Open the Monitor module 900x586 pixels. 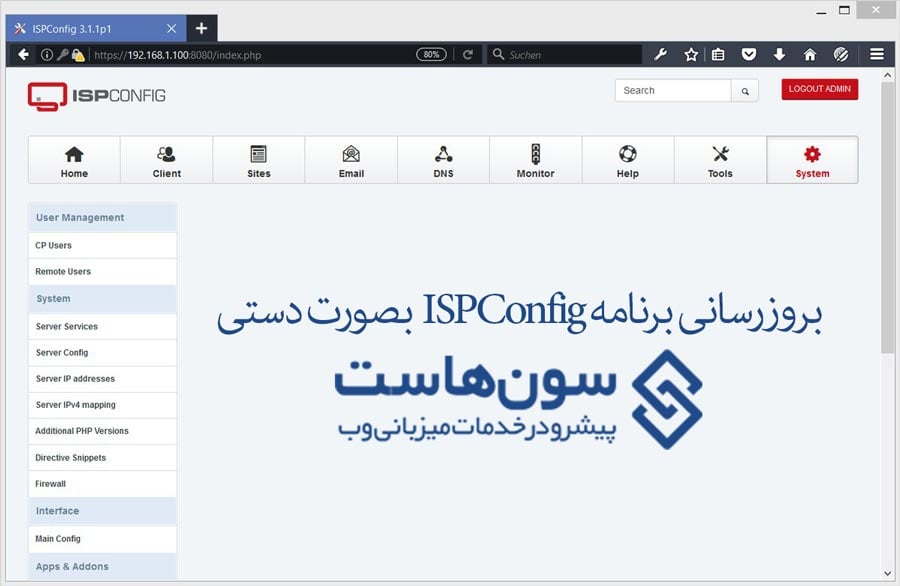(x=536, y=160)
